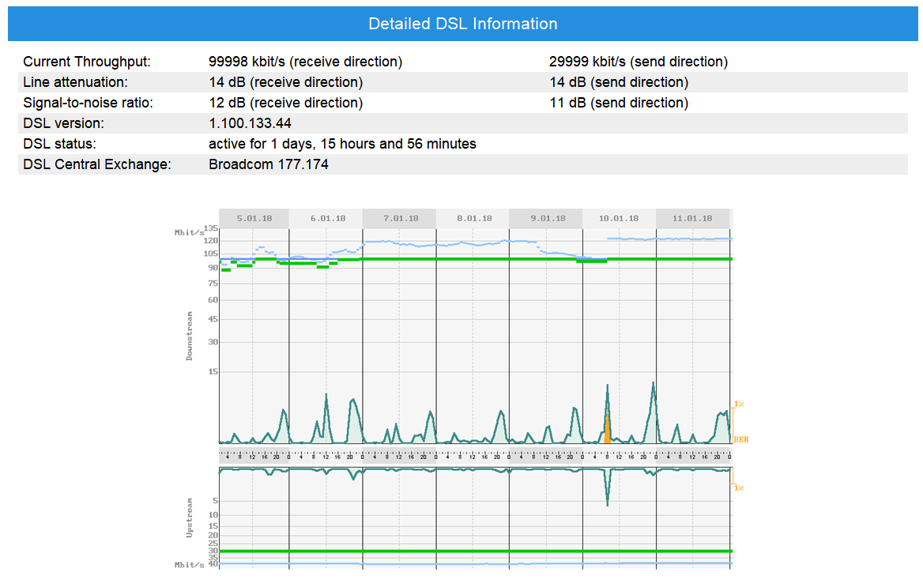923x588 pixels.
Task: Select the 11.01.18 date header
Action: 692,218
